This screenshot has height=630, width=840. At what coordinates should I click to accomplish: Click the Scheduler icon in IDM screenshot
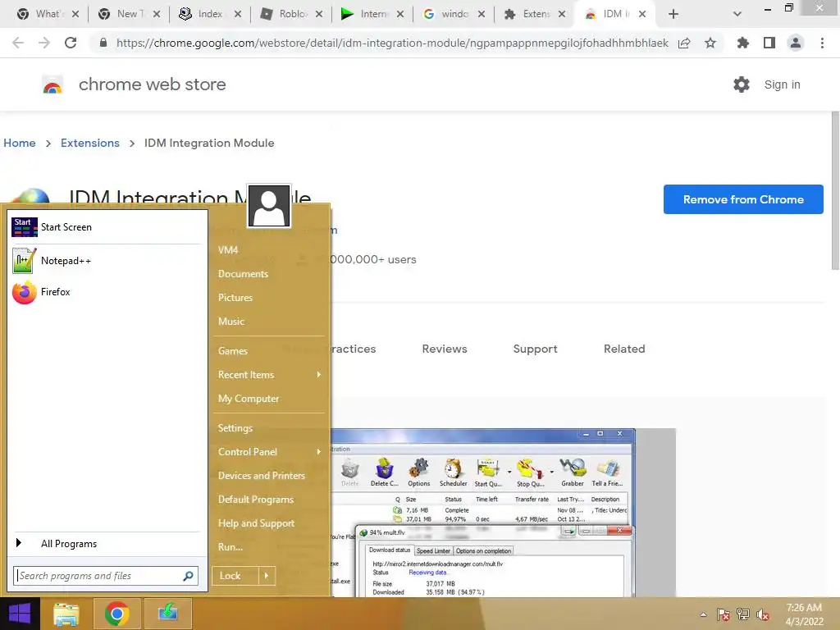(x=453, y=472)
